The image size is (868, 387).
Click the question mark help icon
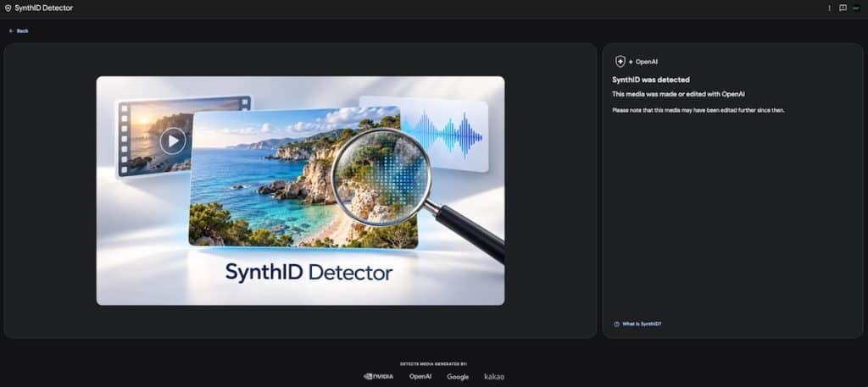point(617,324)
